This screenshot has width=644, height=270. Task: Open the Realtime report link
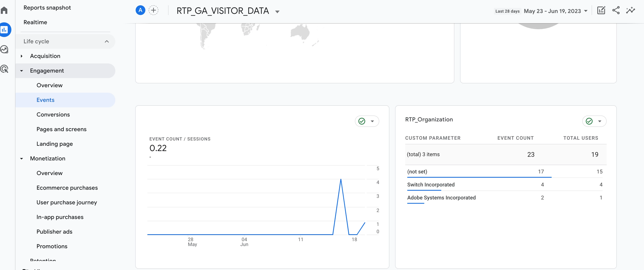35,22
